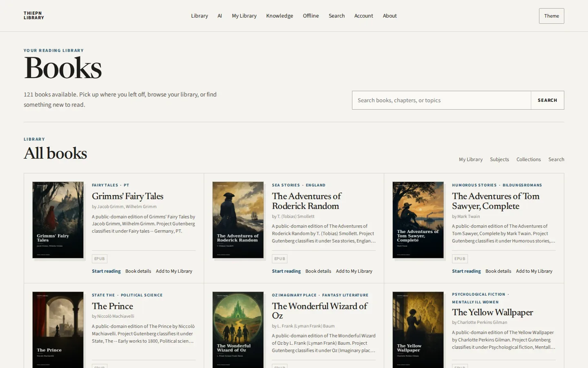Open the Offline nav item
This screenshot has height=368, width=588.
point(311,16)
